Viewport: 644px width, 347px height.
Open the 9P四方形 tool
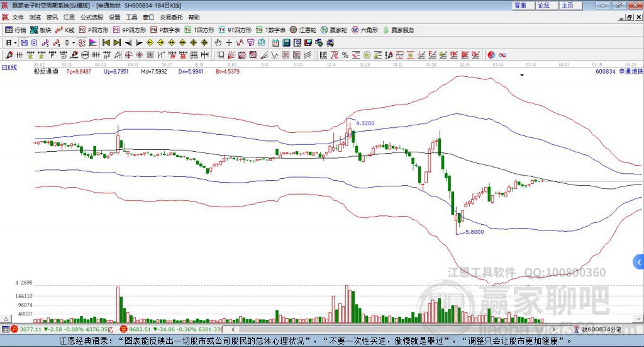click(130, 30)
